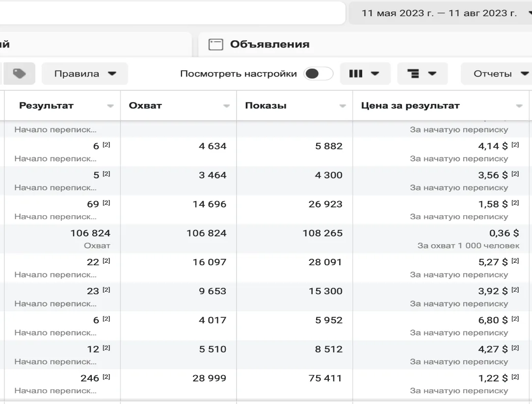The width and height of the screenshot is (532, 404).
Task: Select price value 1,58 $
Action: 493,204
